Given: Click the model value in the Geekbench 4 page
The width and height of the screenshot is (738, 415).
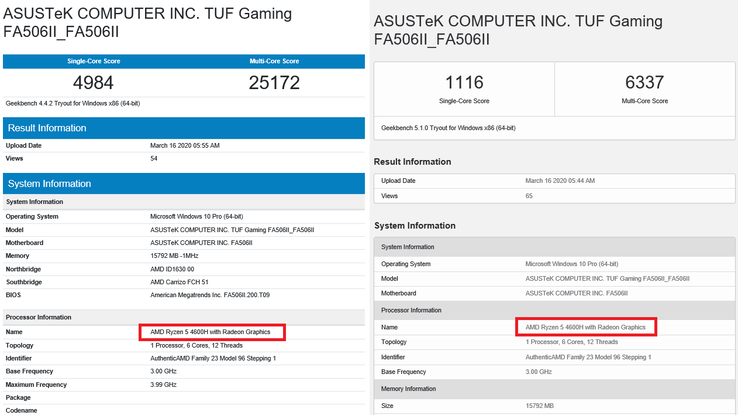Looking at the screenshot, I should pyautogui.click(x=232, y=230).
